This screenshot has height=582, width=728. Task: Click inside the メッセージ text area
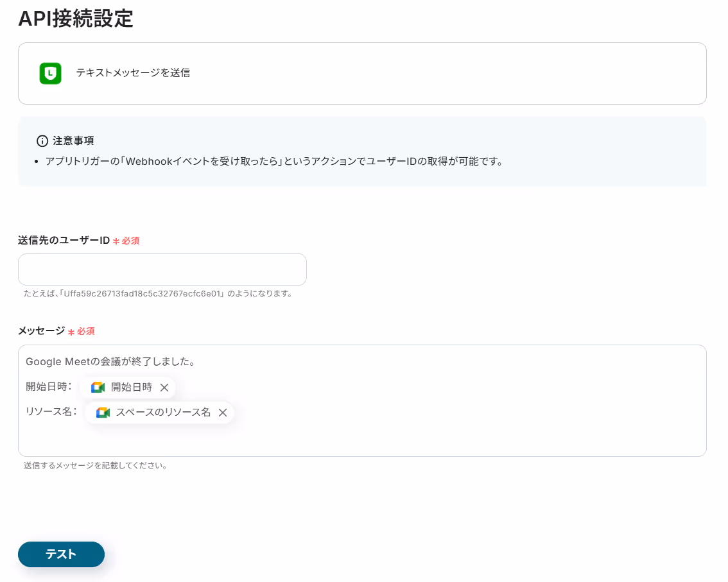tap(362, 400)
